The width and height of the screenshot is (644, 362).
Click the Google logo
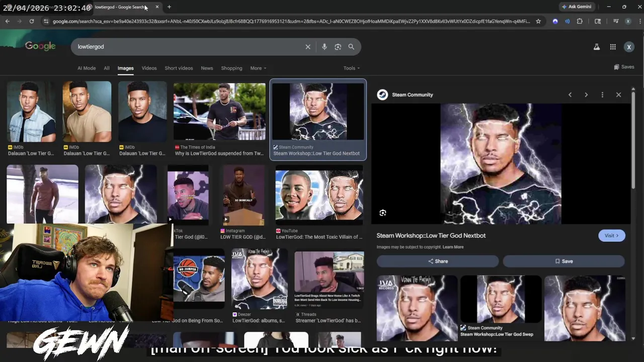(x=40, y=46)
